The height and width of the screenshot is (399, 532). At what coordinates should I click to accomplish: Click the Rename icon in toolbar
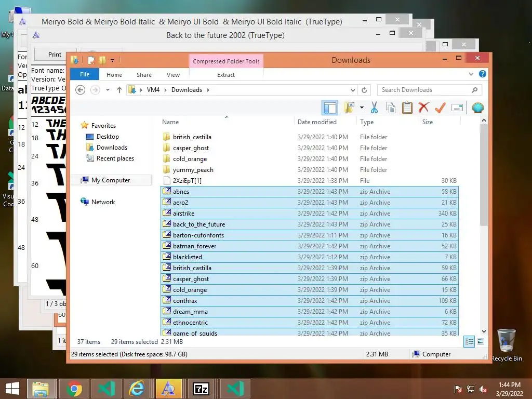pyautogui.click(x=457, y=108)
